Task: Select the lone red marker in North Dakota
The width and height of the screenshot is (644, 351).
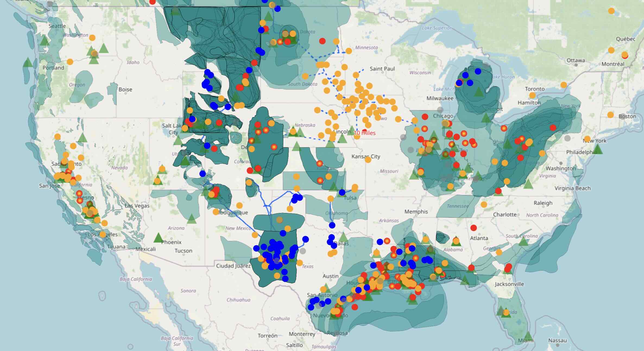Action: click(x=322, y=41)
